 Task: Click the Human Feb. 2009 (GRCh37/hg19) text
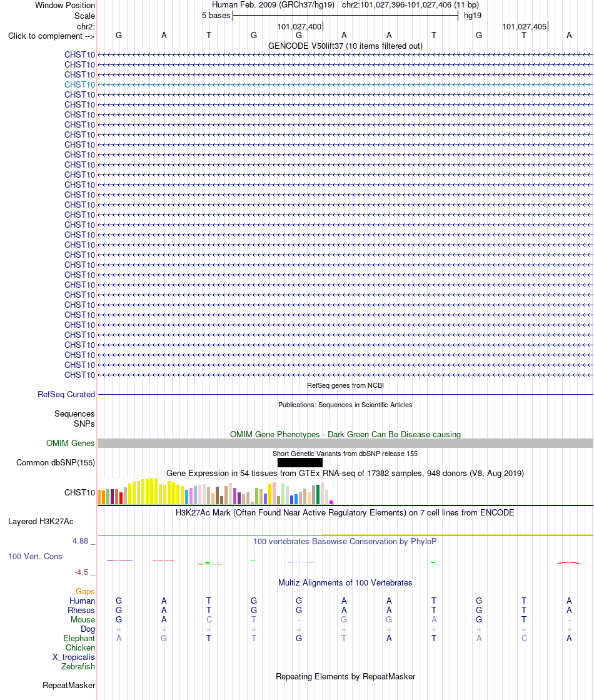pyautogui.click(x=273, y=5)
